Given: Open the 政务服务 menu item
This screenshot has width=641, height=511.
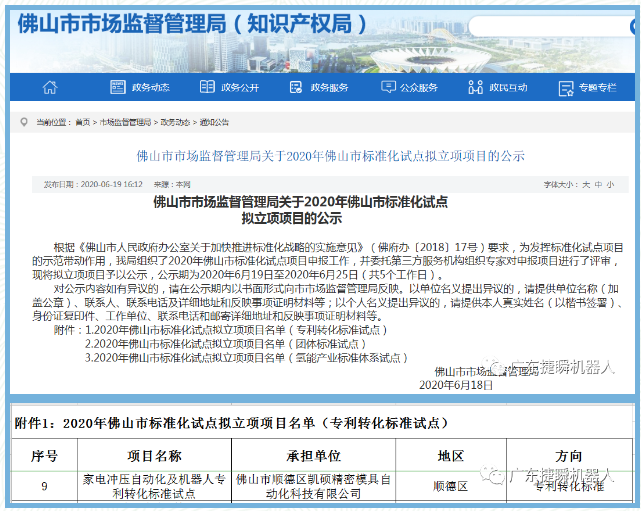Looking at the screenshot, I should [x=329, y=87].
